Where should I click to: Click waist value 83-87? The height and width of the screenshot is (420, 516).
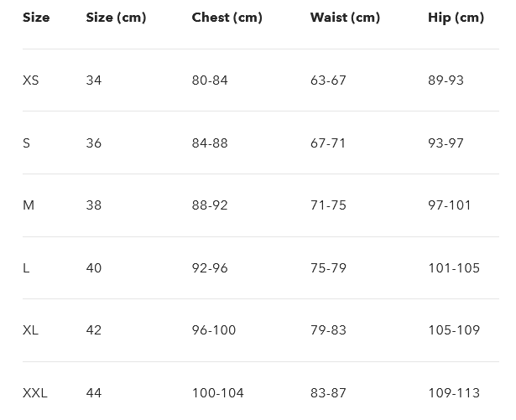(328, 393)
